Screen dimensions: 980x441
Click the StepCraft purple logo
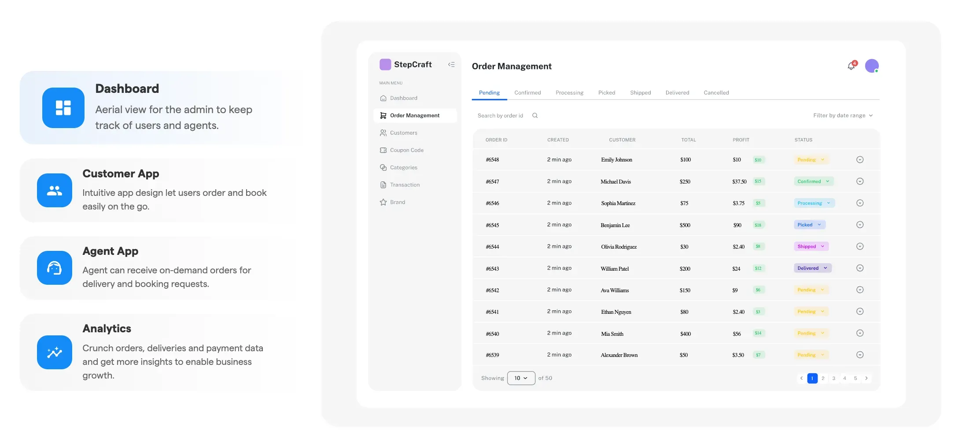click(385, 65)
